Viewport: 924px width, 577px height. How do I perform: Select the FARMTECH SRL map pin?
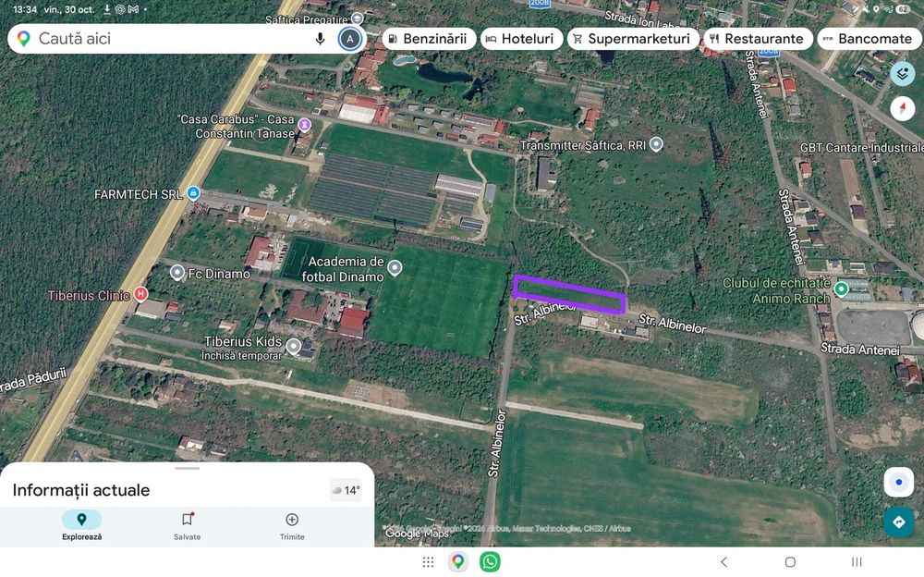(193, 192)
